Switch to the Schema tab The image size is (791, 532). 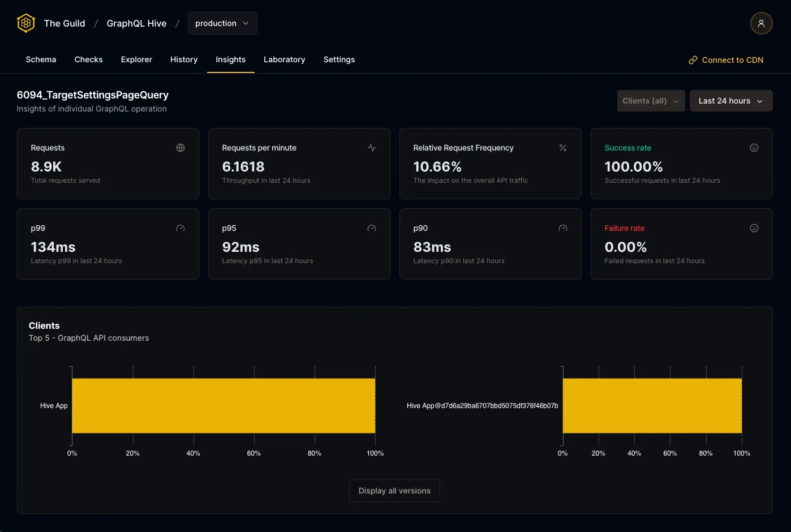pos(41,59)
